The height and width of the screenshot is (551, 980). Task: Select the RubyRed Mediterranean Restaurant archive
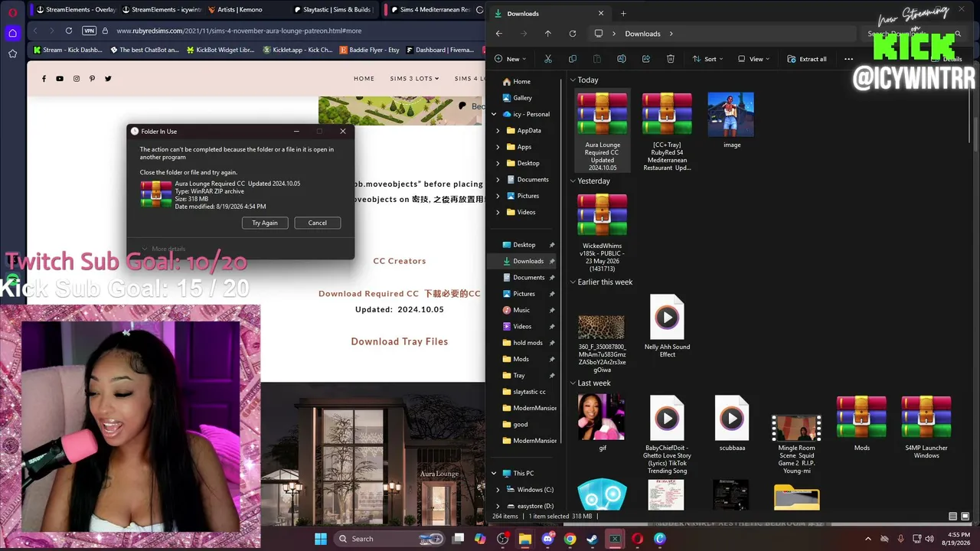667,131
